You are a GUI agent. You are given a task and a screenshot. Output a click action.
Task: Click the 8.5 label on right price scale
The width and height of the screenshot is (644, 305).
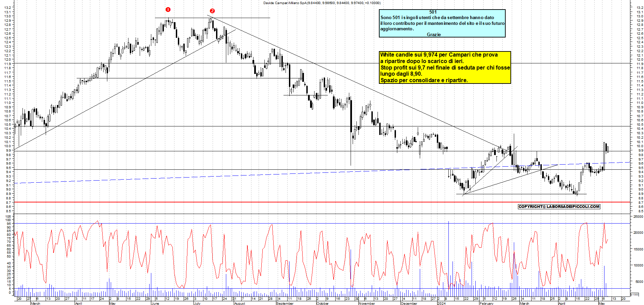pos(640,211)
